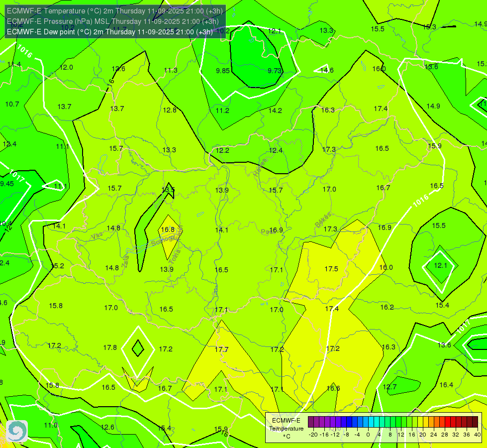Click the 12.7 temperature value
Screen dimensions: 487x448
(390, 387)
